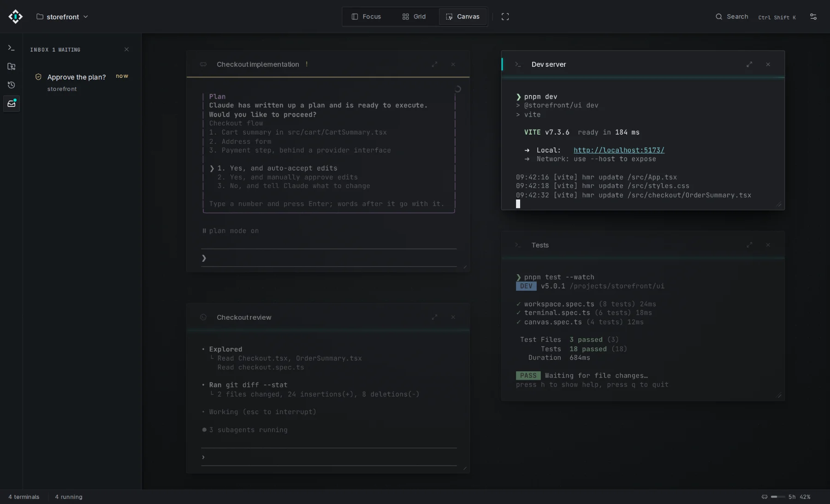830x504 pixels.
Task: Toggle fullscreen mode icon
Action: coord(505,17)
